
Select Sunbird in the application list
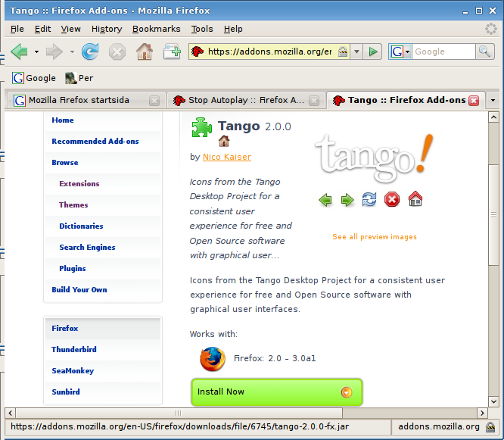click(102, 392)
